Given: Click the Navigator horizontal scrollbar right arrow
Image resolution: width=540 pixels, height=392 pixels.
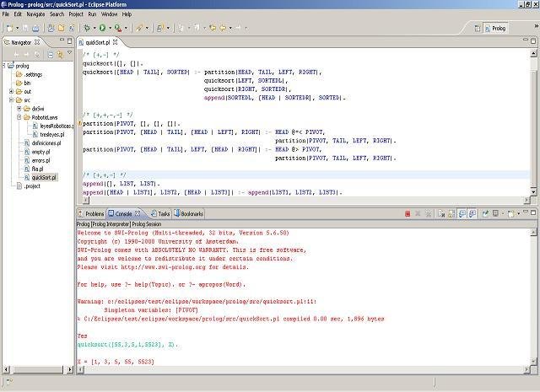Looking at the screenshot, I should [70, 369].
